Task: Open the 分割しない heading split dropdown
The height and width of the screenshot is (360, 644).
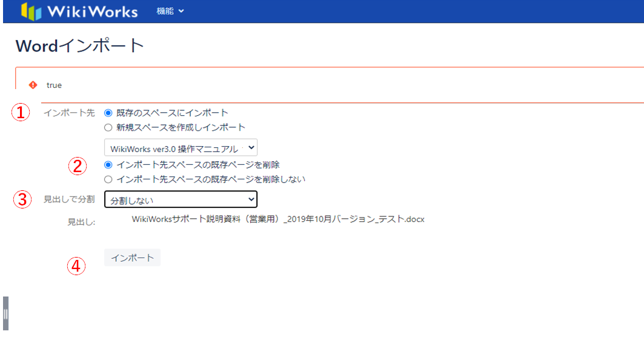Action: click(181, 199)
